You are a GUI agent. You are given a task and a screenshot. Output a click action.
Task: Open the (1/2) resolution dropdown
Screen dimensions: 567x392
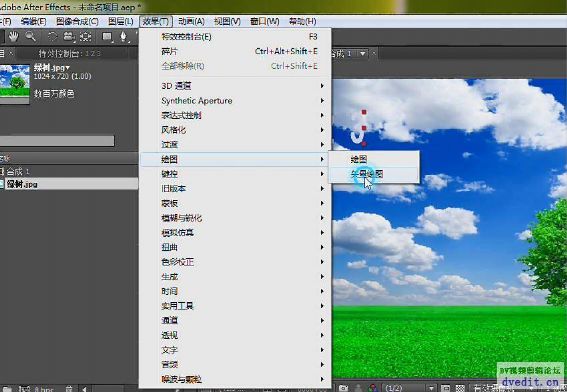pyautogui.click(x=410, y=388)
